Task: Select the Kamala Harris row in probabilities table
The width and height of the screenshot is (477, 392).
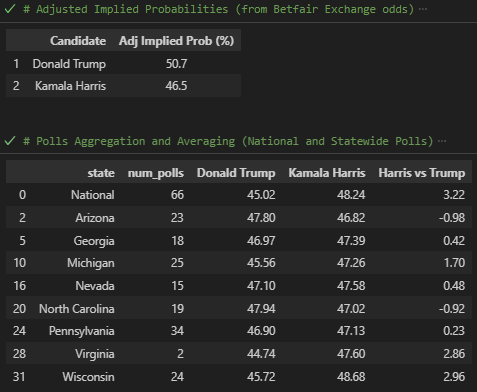Action: (123, 86)
